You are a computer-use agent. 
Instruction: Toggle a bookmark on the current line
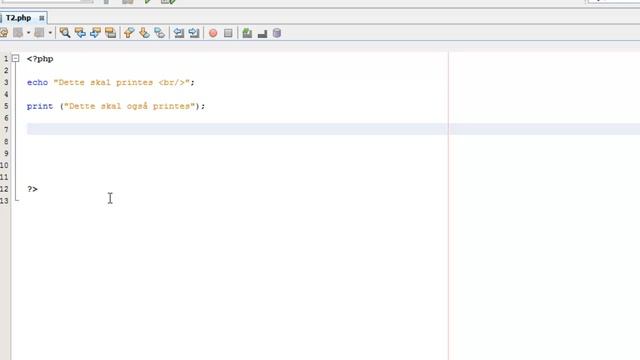pyautogui.click(x=159, y=33)
